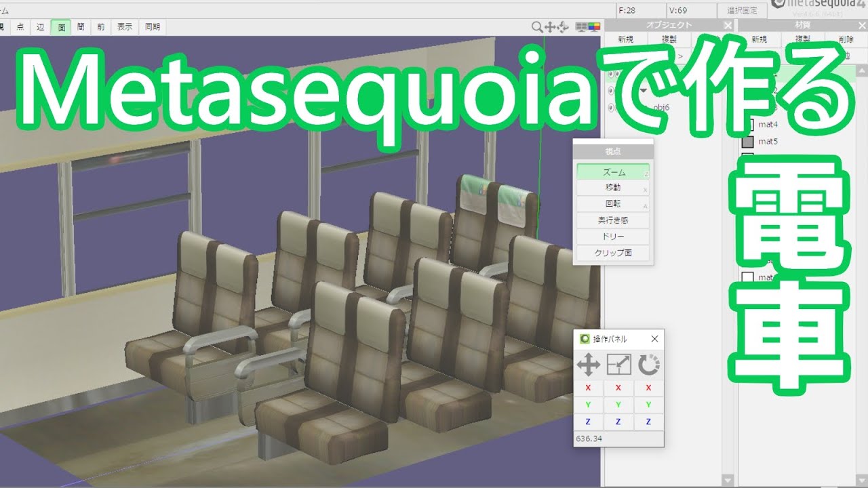Toggle 辺 (edge) selection mode

tap(41, 27)
